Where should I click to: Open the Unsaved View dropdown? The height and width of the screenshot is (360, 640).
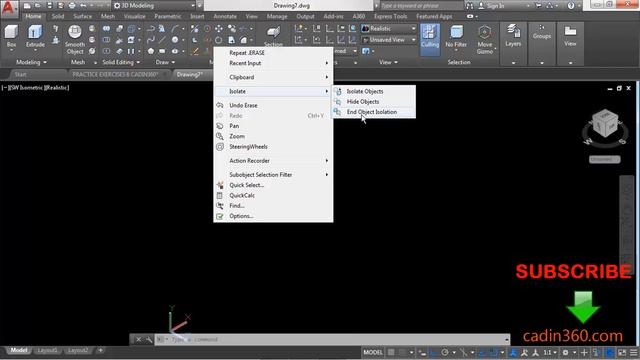pos(389,40)
